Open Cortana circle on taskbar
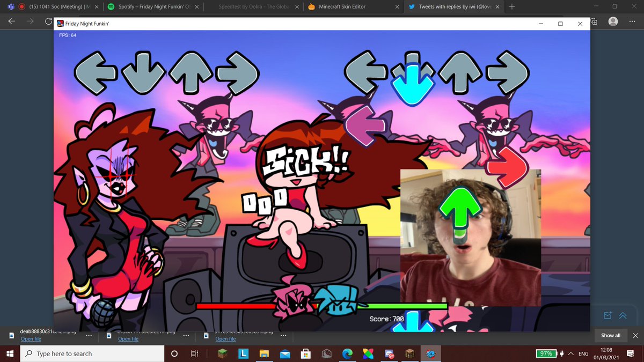Viewport: 644px width, 362px height. (x=174, y=353)
